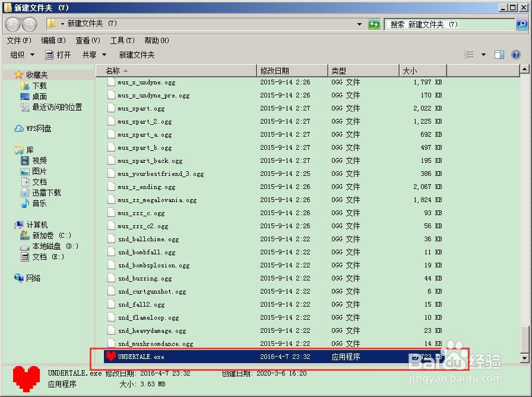Click the scrollbar up arrow
The width and height of the screenshot is (532, 397).
(x=524, y=70)
